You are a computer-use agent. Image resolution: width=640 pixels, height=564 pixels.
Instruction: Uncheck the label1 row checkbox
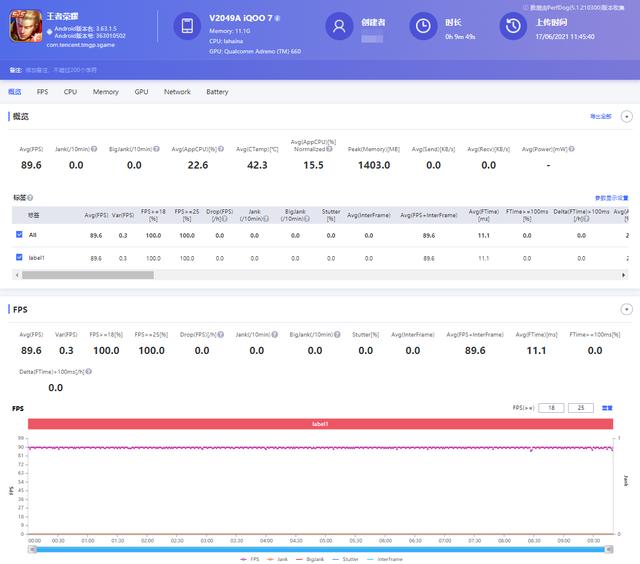19,257
